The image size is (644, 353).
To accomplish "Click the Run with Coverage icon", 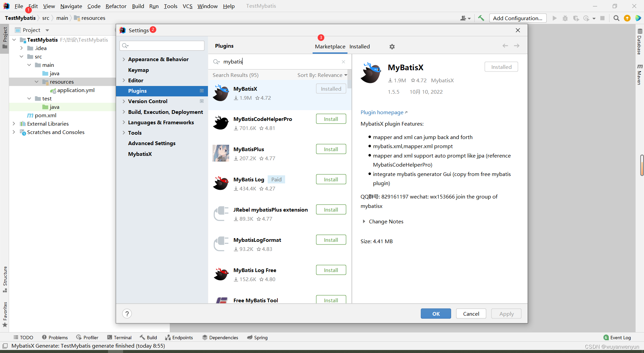I will coord(576,18).
